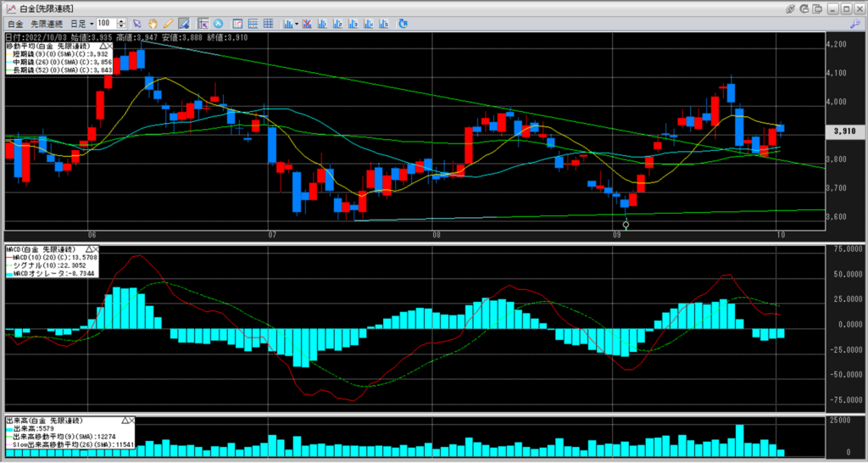Click the date and OHLC info line
Image resolution: width=868 pixels, height=463 pixels.
point(126,37)
